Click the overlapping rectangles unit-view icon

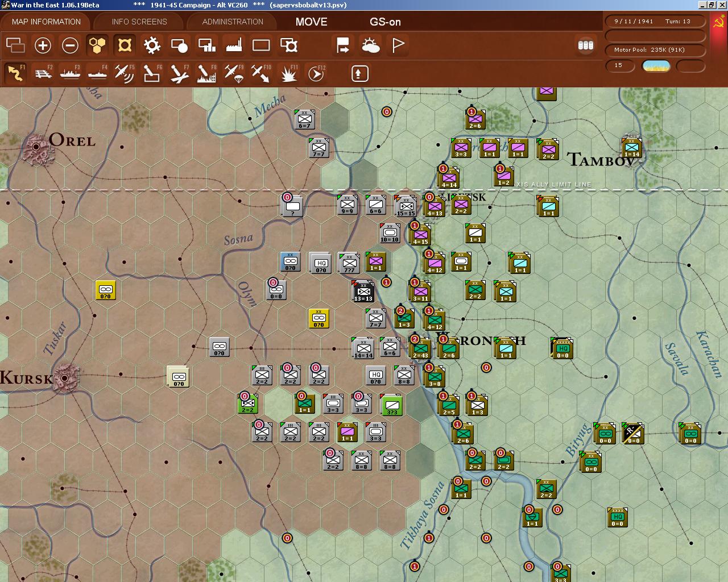(15, 45)
